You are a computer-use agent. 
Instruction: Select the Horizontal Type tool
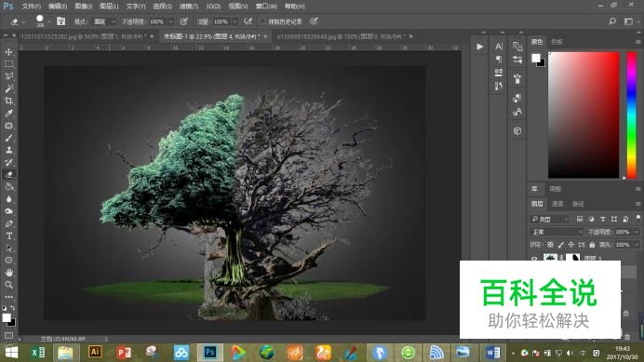tap(8, 236)
